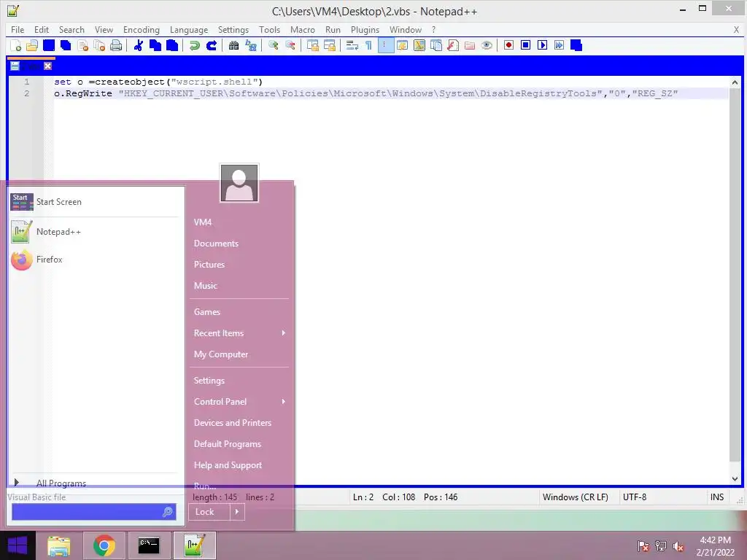747x560 pixels.
Task: Run macro multiple times icon
Action: (x=559, y=45)
